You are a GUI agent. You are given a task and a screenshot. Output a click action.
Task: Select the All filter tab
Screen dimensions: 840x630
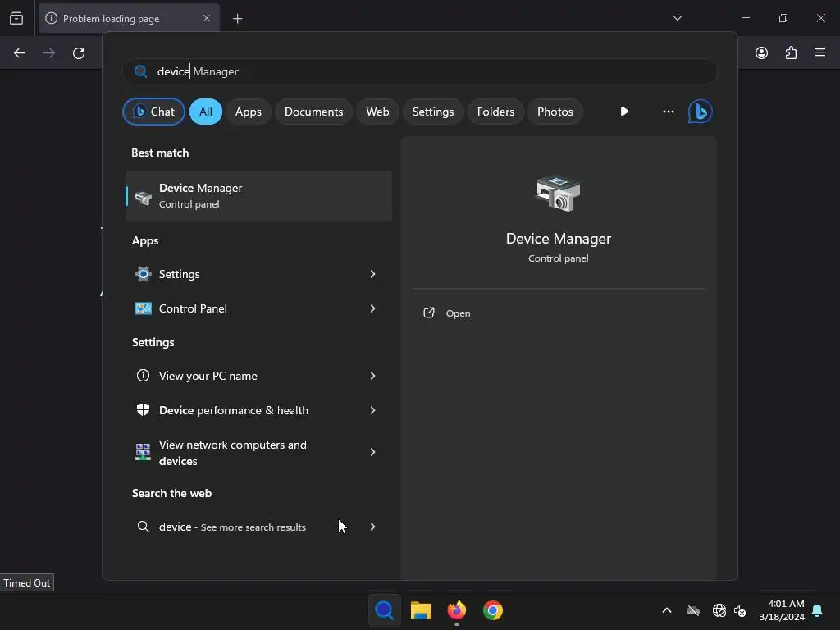pyautogui.click(x=206, y=112)
